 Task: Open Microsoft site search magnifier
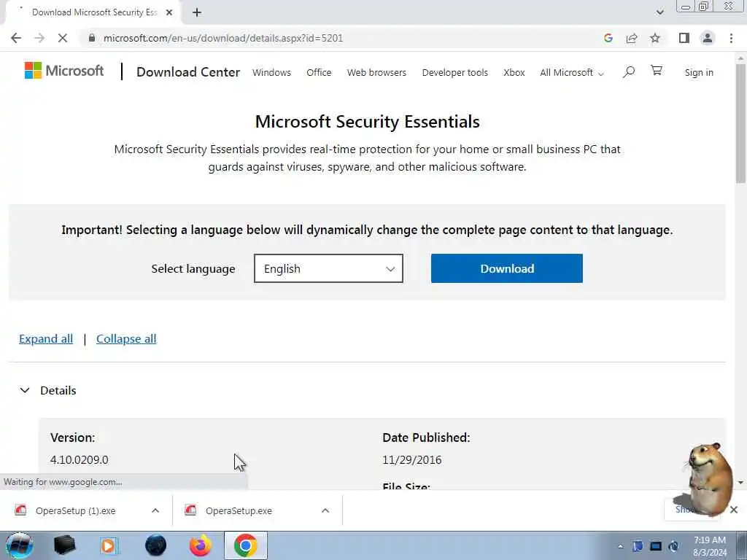pyautogui.click(x=629, y=72)
